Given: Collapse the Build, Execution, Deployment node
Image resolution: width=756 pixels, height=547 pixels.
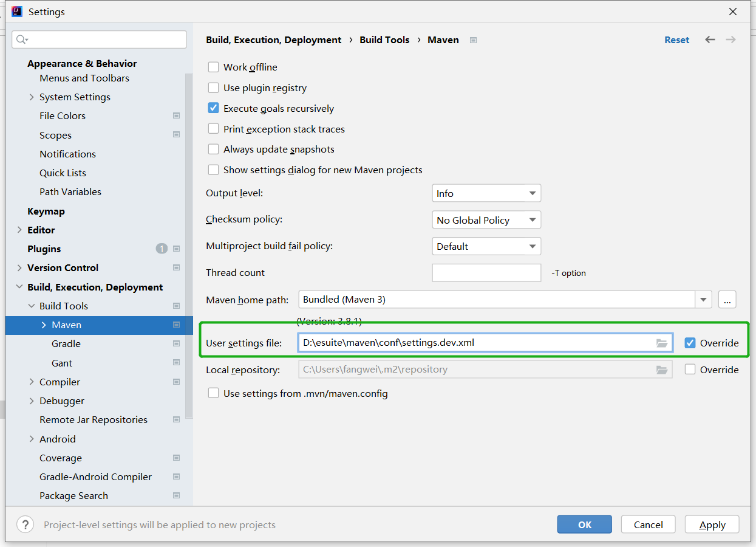Looking at the screenshot, I should (19, 287).
